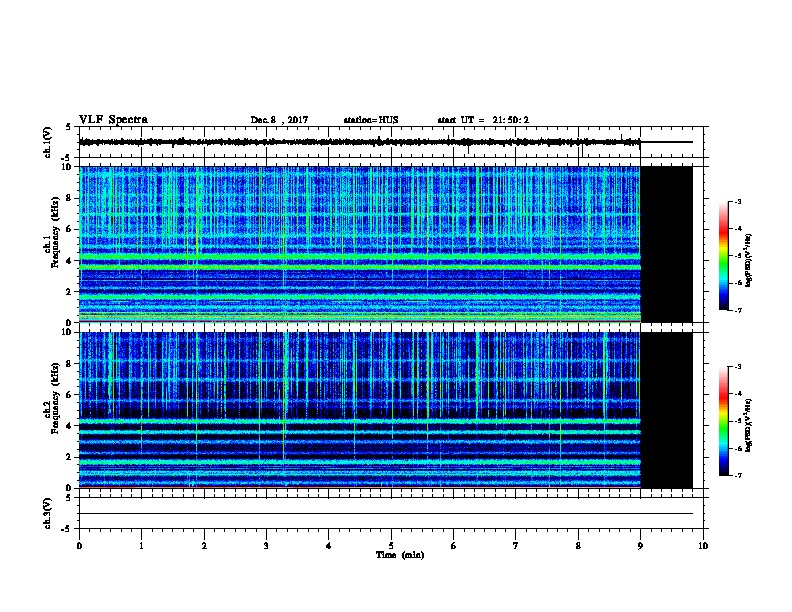Click the ch.1 'Frequency (kHz)' axis label
Screen dimensions: 792x612
(x=55, y=232)
